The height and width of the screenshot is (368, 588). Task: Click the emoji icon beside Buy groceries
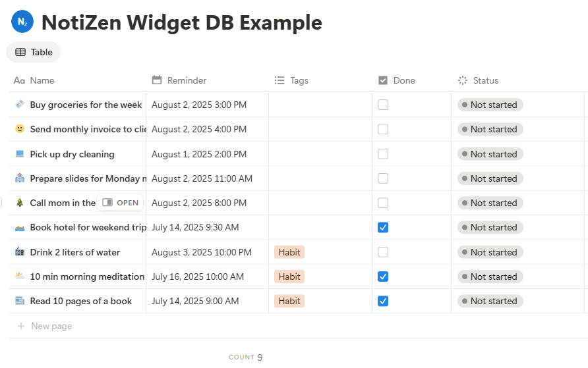(20, 105)
